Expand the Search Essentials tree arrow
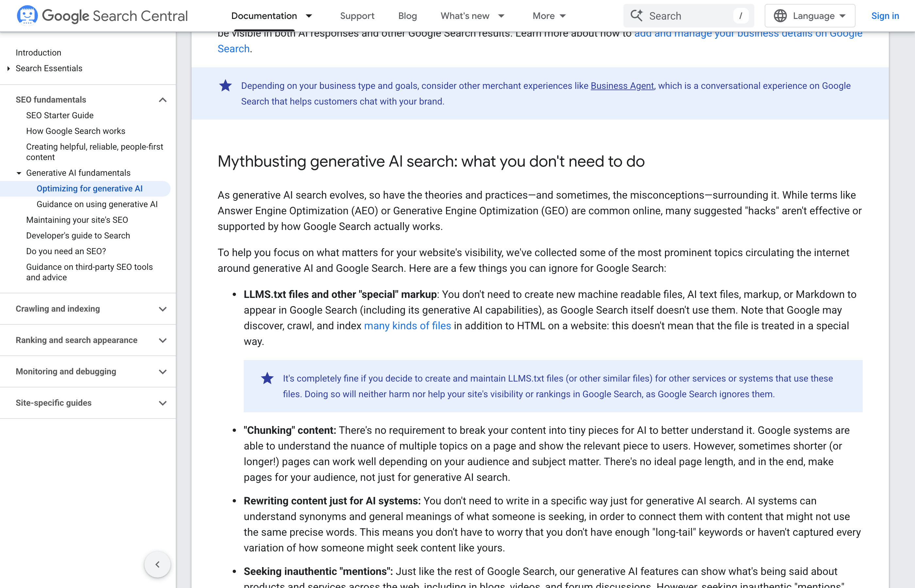 (x=8, y=68)
